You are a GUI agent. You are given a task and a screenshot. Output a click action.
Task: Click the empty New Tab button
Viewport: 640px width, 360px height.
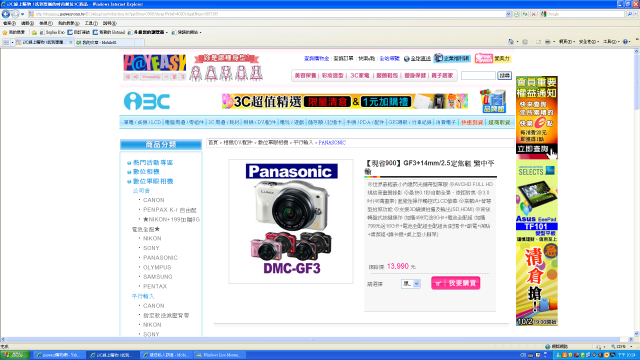(x=139, y=42)
